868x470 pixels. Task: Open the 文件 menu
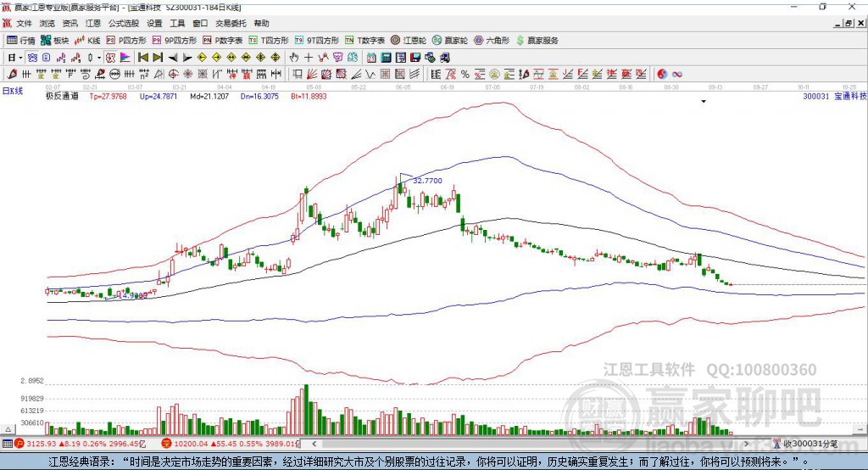tap(24, 23)
